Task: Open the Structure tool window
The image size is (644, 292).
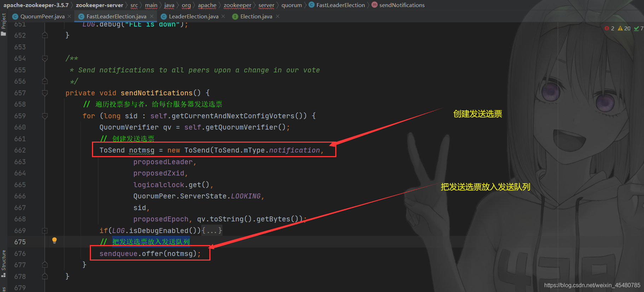Action: click(x=4, y=263)
